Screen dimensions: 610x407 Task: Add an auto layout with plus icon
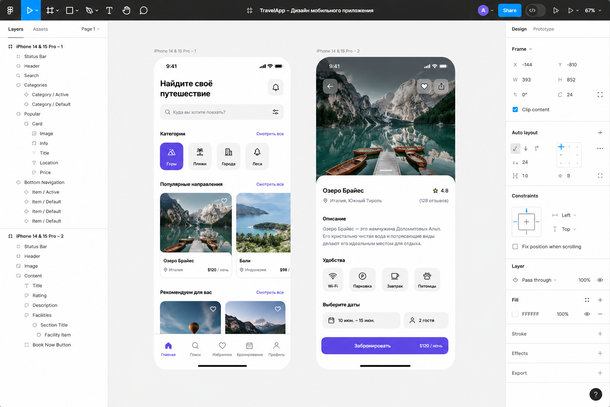click(x=599, y=133)
